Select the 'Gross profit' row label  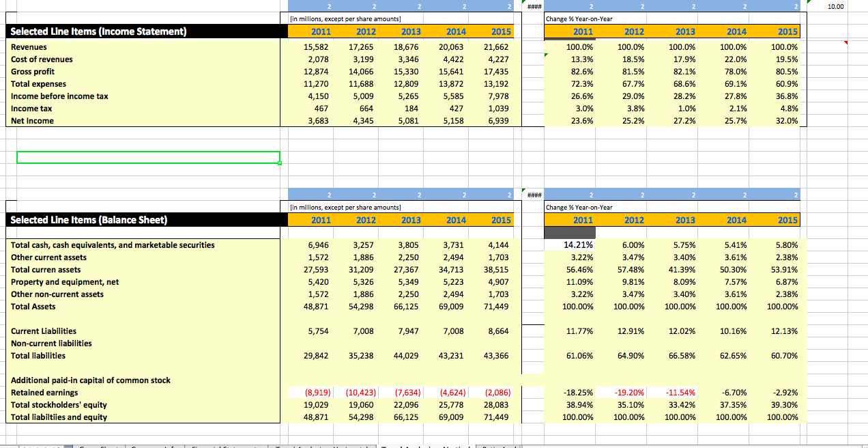(33, 72)
